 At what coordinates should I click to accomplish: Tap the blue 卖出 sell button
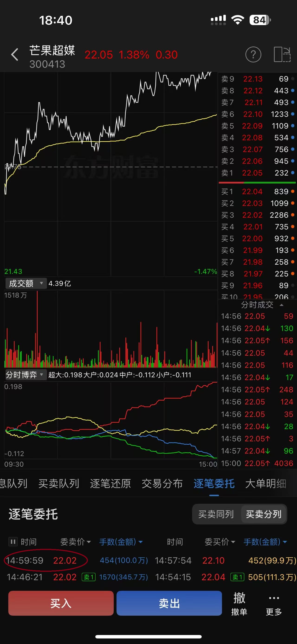(x=169, y=603)
